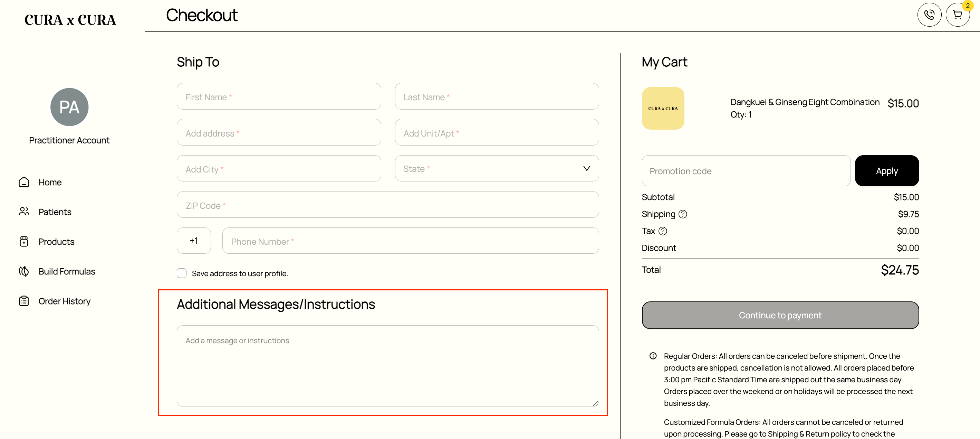Viewport: 980px width, 439px height.
Task: Click the phone contact icon
Action: click(929, 15)
